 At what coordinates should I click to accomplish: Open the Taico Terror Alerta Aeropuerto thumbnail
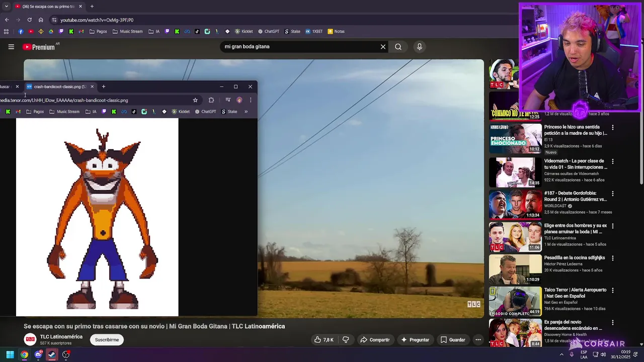[x=515, y=301]
